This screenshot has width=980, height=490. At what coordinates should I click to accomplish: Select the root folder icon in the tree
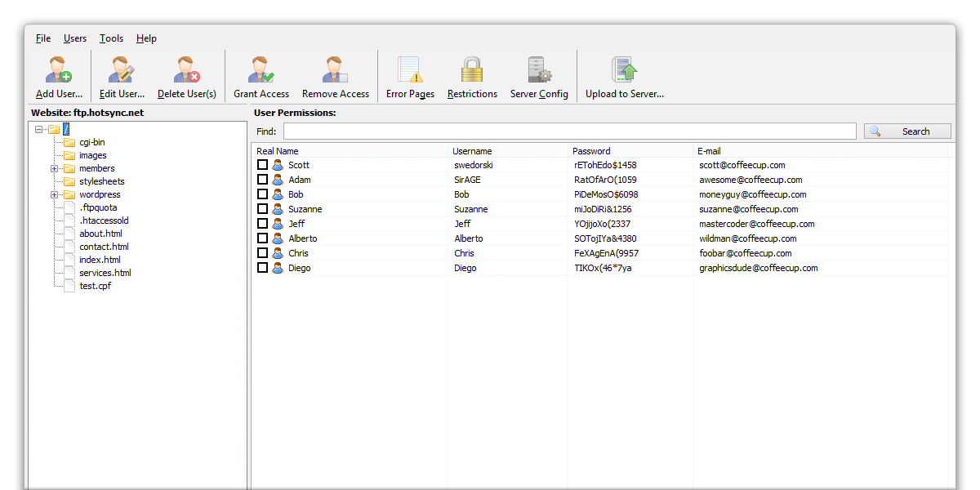tap(54, 129)
